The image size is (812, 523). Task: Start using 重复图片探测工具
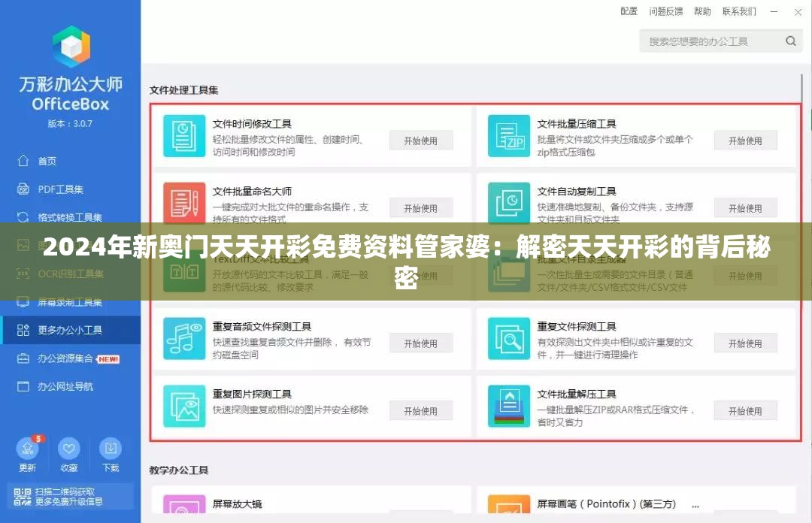[x=421, y=411]
